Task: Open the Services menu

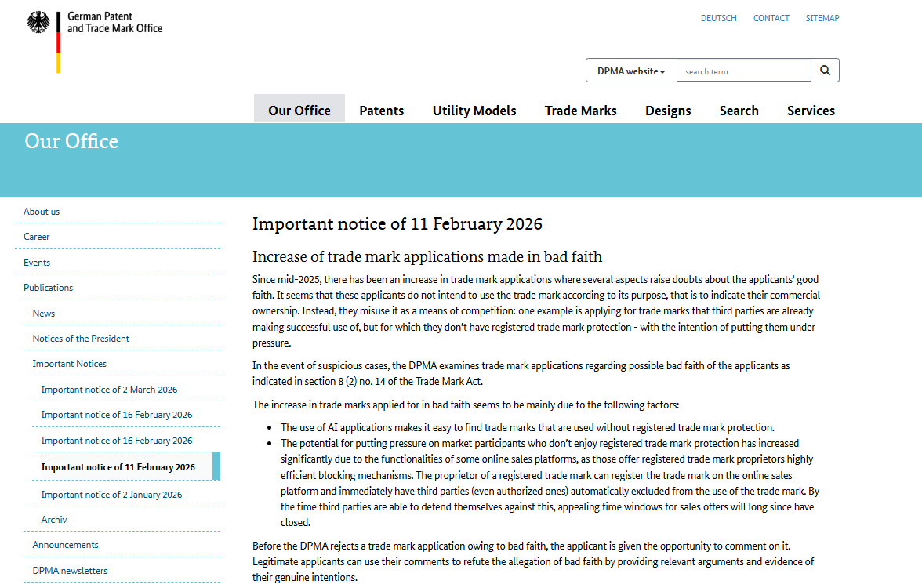Action: 811,110
